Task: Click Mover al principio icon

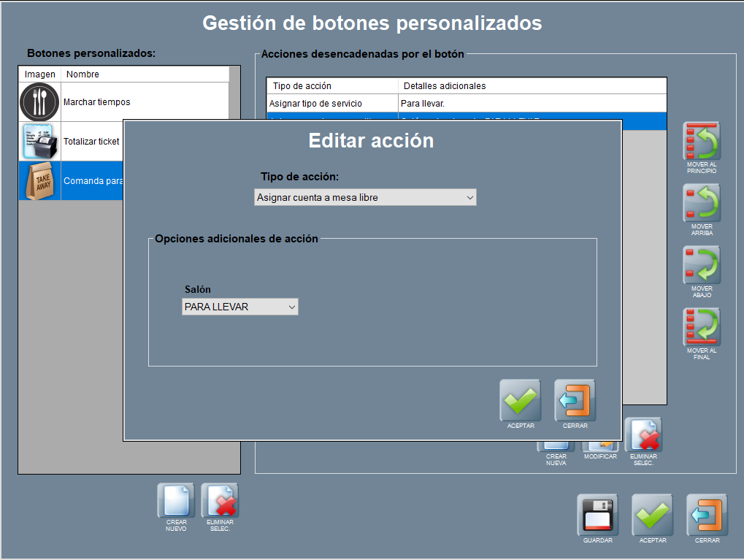Action: 701,142
